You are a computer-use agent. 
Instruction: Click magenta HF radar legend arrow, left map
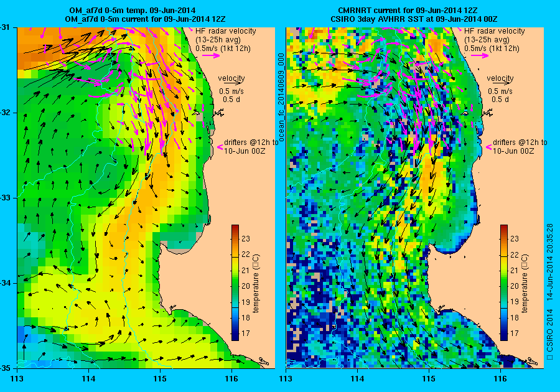coord(211,55)
